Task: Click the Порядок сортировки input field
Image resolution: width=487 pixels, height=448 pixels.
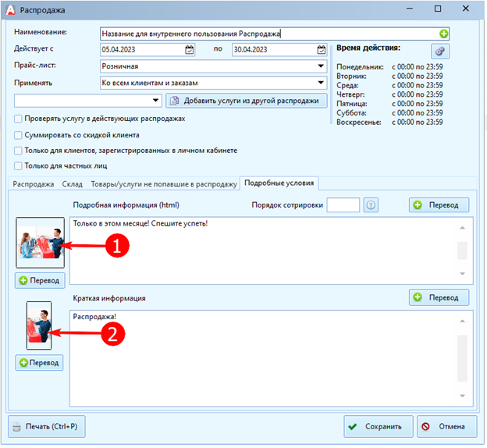Action: pos(343,205)
